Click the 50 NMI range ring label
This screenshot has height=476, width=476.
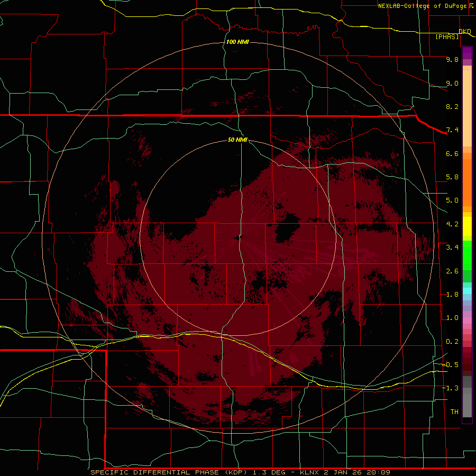(x=237, y=140)
